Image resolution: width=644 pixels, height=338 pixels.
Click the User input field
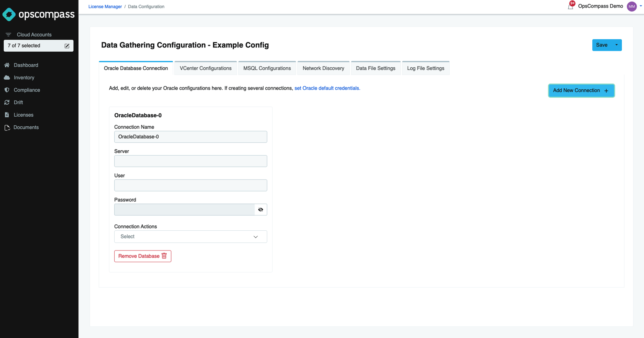191,185
